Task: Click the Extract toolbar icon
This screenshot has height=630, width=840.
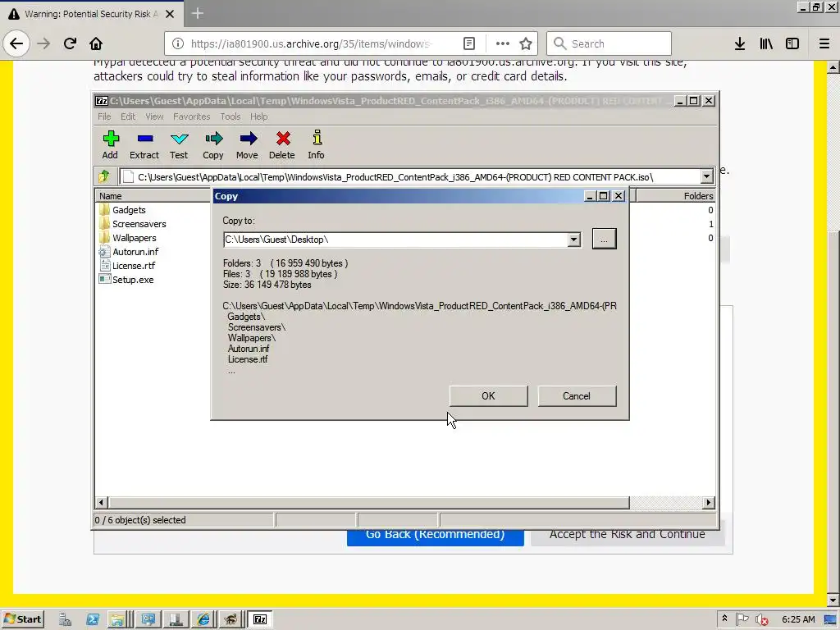Action: pos(144,144)
